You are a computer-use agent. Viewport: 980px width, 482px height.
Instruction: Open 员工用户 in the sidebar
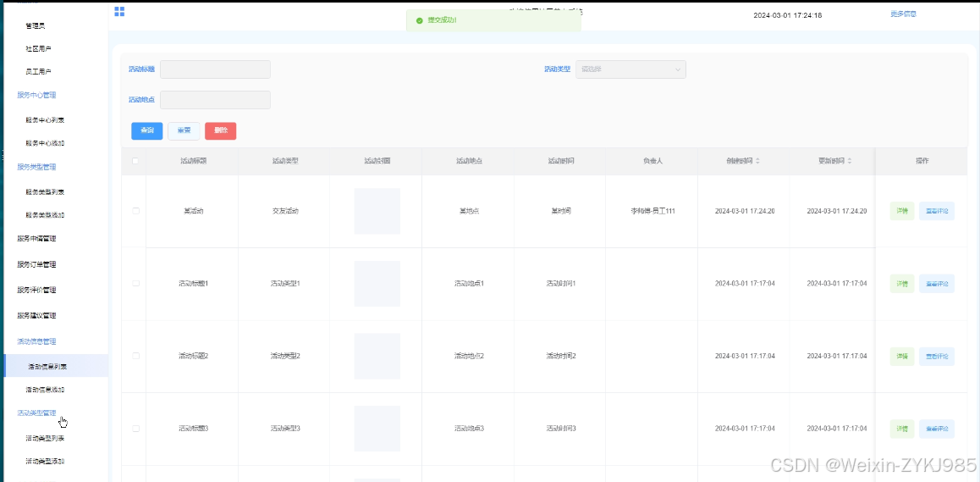click(x=38, y=72)
